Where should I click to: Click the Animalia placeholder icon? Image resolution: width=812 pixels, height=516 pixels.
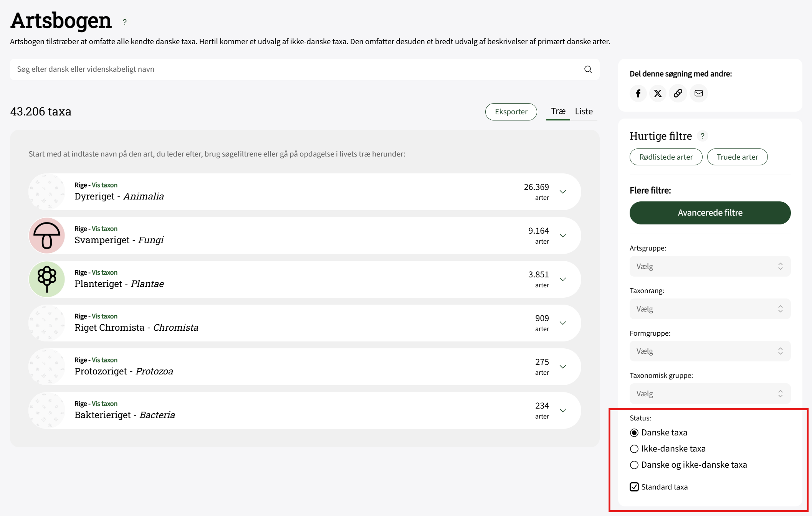(47, 192)
